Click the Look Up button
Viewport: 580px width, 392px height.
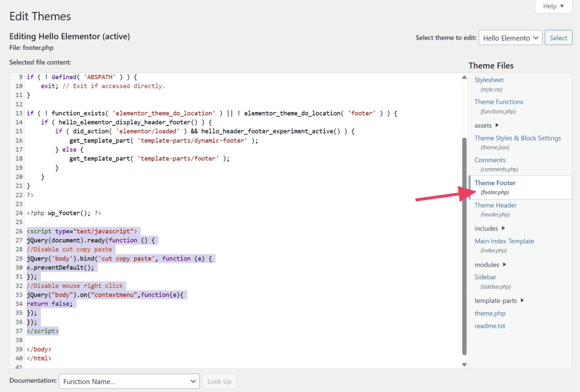[219, 381]
